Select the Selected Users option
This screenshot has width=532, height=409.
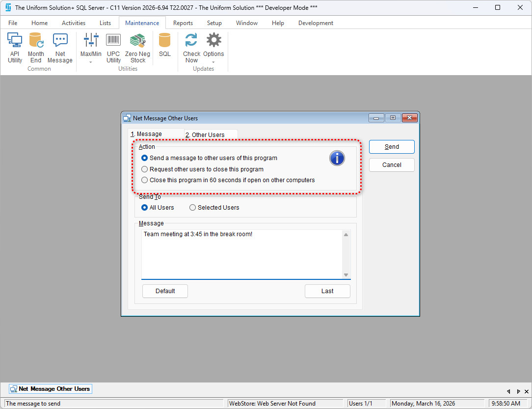click(x=193, y=208)
